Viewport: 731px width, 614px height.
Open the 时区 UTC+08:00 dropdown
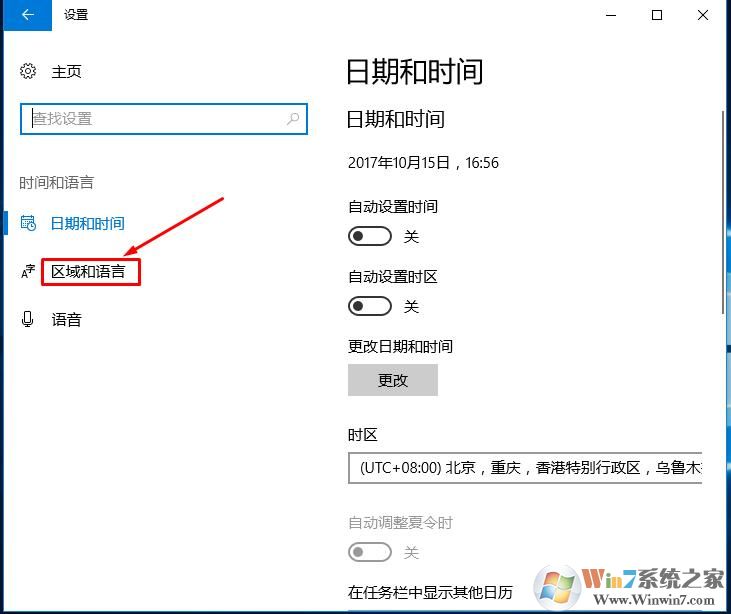coord(525,467)
